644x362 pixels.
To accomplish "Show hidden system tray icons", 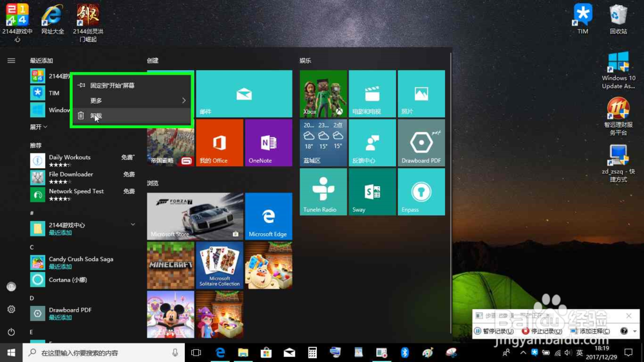I will click(523, 352).
